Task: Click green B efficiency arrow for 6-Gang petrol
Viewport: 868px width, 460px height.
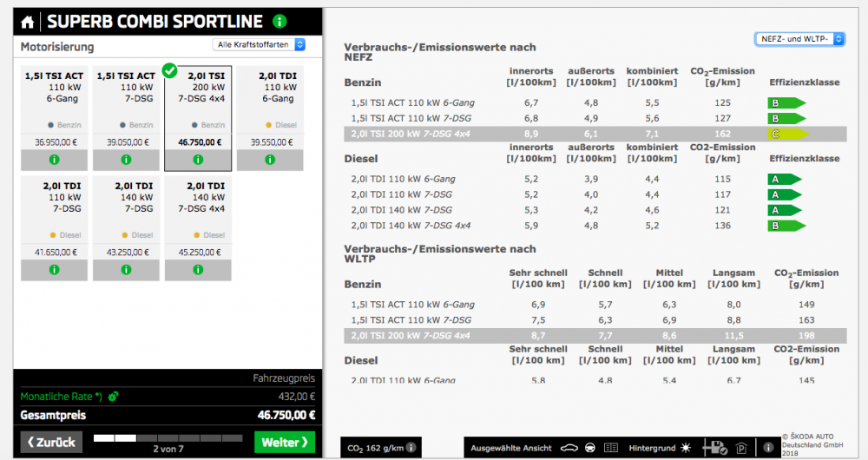Action: (x=786, y=103)
